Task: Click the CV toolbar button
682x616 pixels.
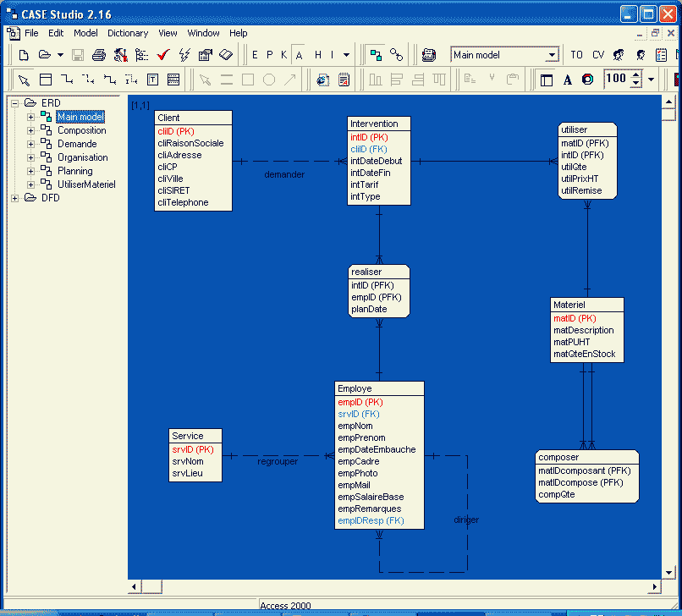Action: point(598,55)
